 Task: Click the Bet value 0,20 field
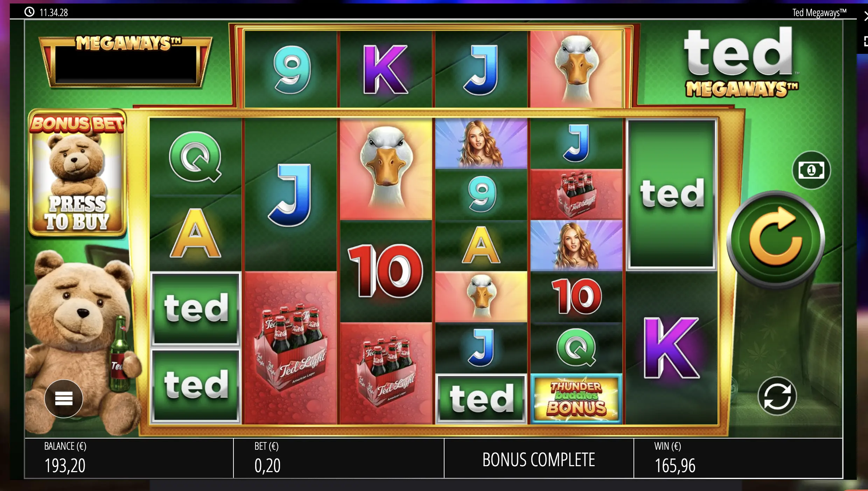coord(267,466)
